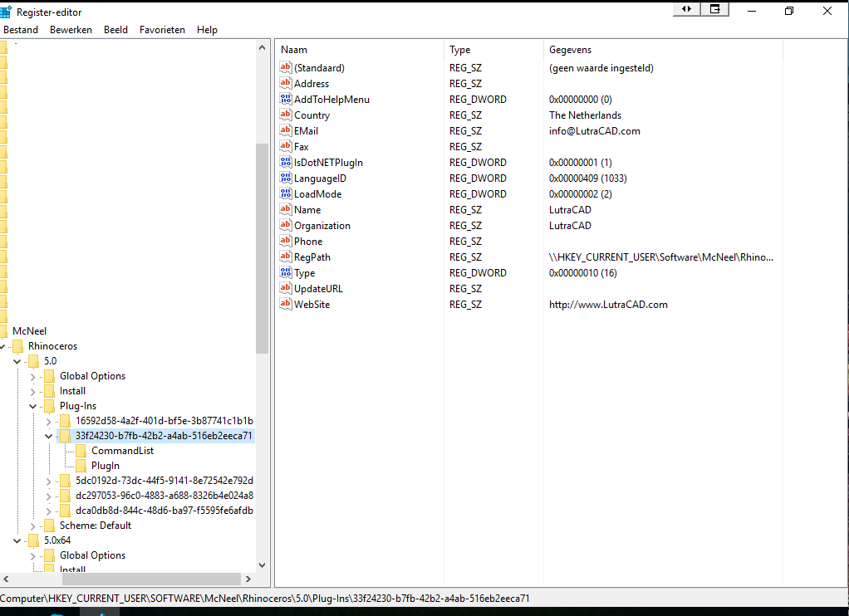The height and width of the screenshot is (616, 849).
Task: Expand the dc297053-96c0-4883 key
Action: pos(49,496)
